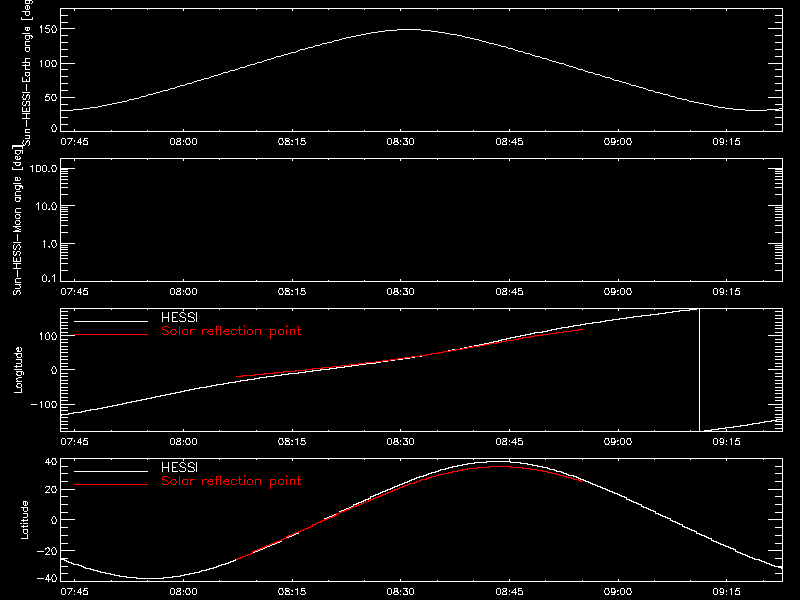Click the "-20" tick on the Latitude axis
Screen dimensions: 800x600
coord(47,551)
